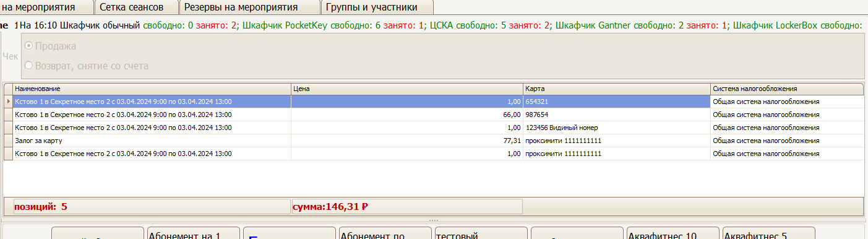This screenshot has height=239, width=868.
Task: Click the тестовый button
Action: coord(481,233)
